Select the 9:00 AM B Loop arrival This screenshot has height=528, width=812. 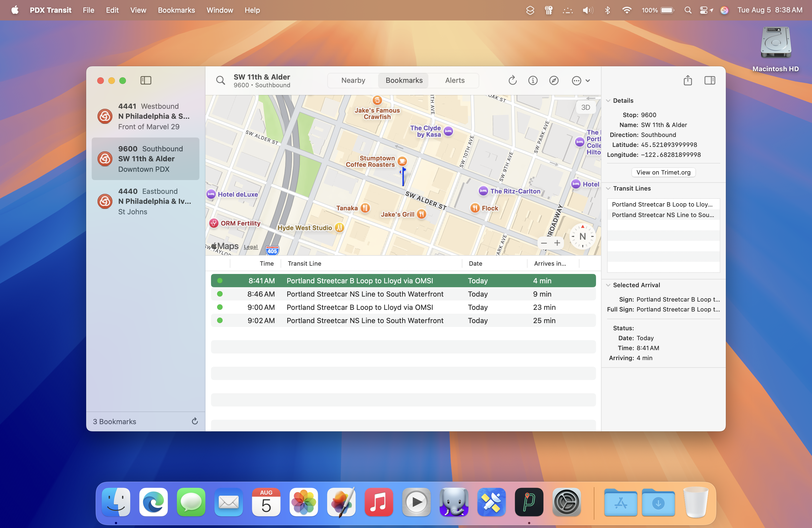pos(403,307)
